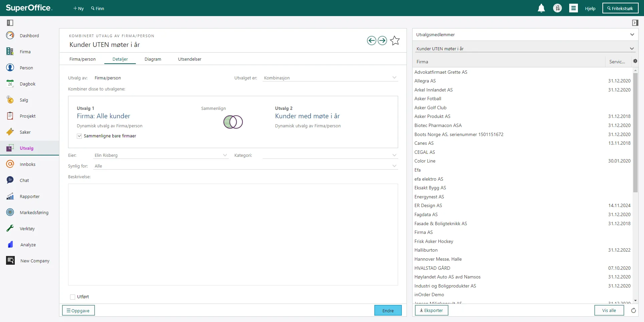
Task: Check the Utført checkbox
Action: pyautogui.click(x=72, y=297)
